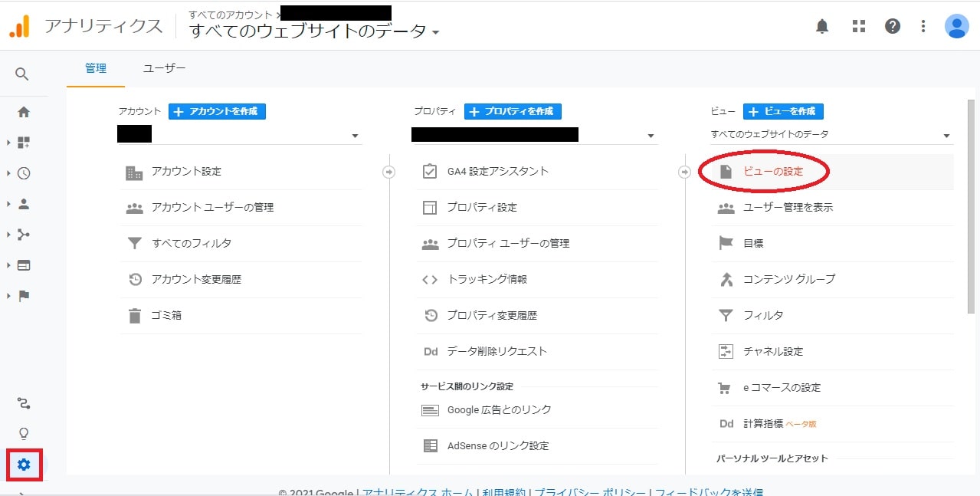This screenshot has width=980, height=496.
Task: Click the GA4 設定アシスタント checkbox icon
Action: pos(430,171)
